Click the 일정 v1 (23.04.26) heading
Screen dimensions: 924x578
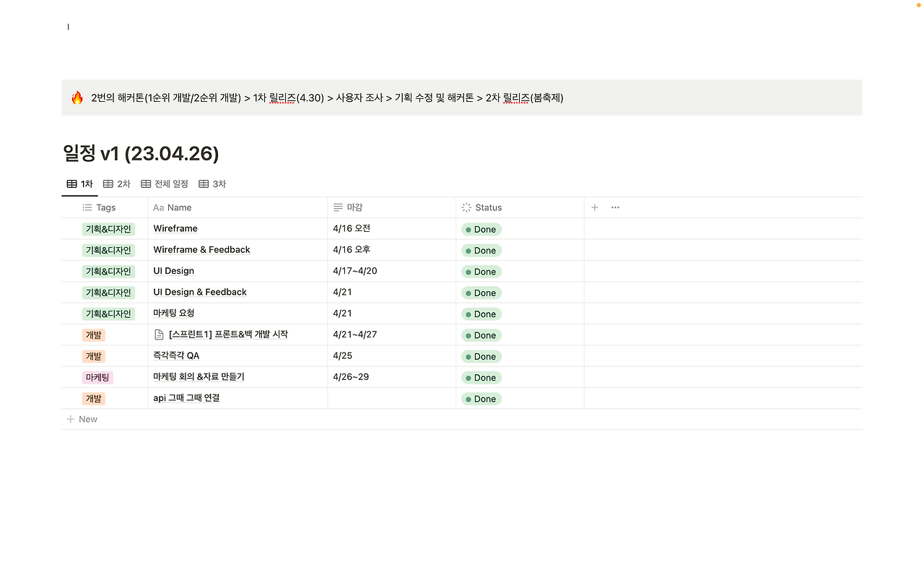pos(141,153)
